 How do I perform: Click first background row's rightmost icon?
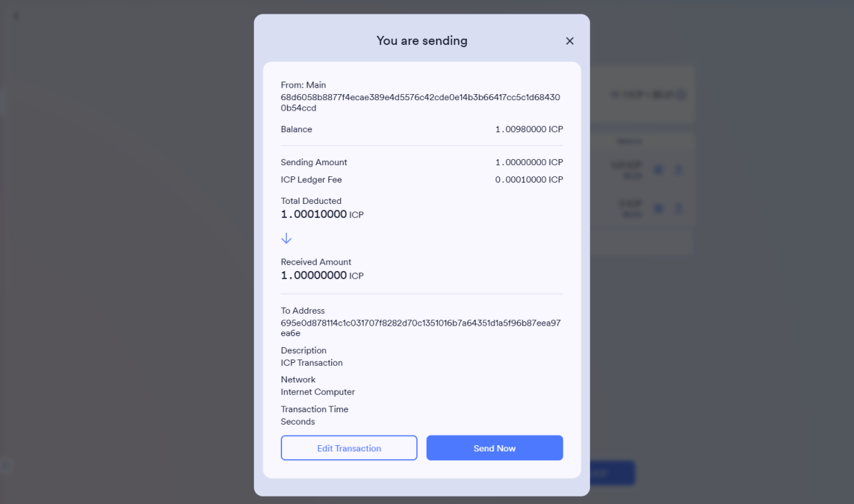click(x=678, y=170)
